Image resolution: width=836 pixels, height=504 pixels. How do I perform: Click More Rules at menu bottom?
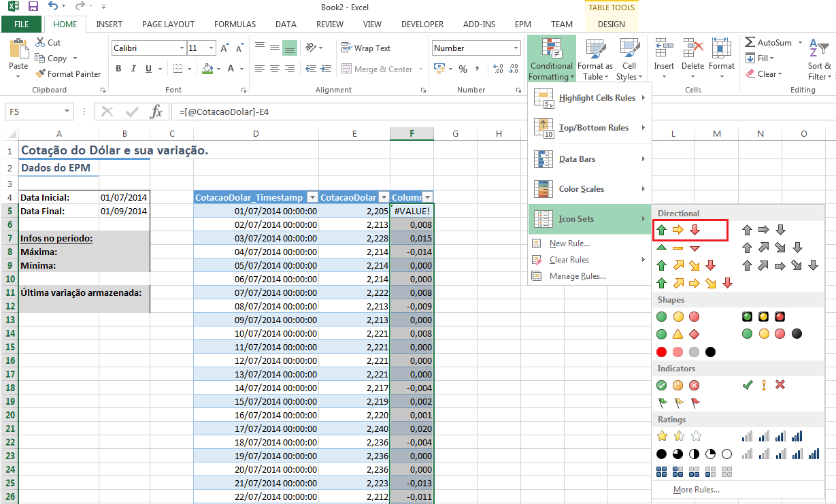click(696, 490)
